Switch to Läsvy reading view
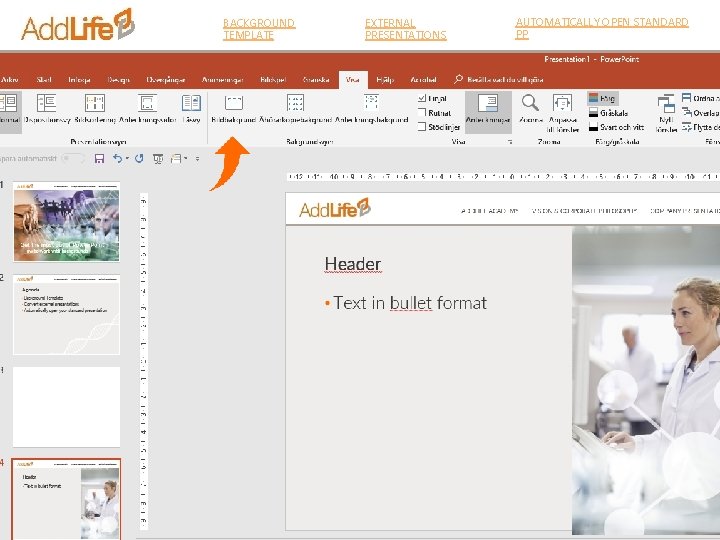The height and width of the screenshot is (540, 720). (x=191, y=109)
